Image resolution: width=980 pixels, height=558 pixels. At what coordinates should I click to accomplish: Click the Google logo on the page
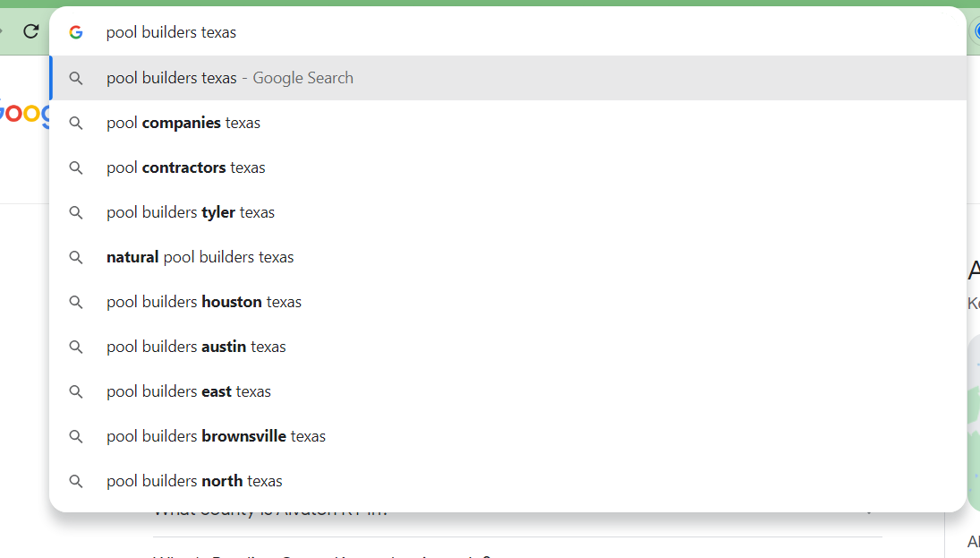pyautogui.click(x=24, y=114)
